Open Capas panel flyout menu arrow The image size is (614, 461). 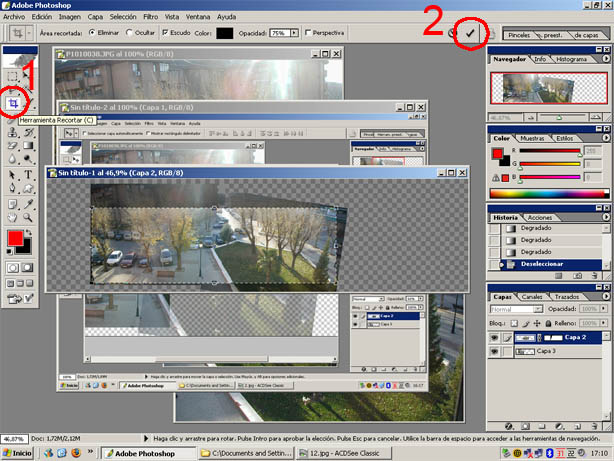click(x=606, y=297)
